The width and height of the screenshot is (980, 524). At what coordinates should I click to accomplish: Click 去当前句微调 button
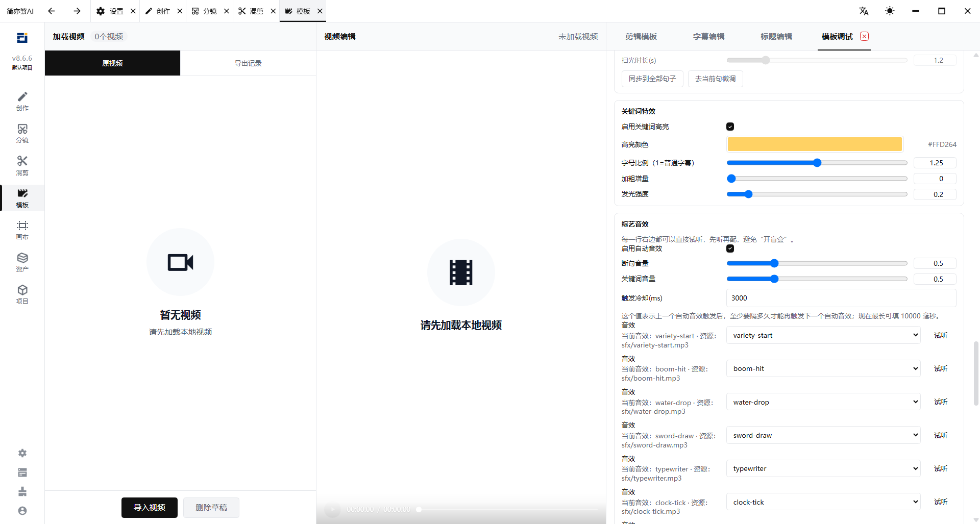coord(715,79)
